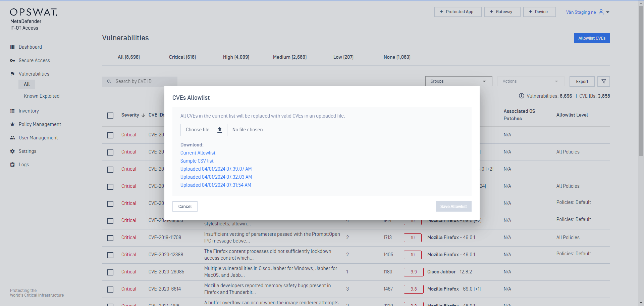The height and width of the screenshot is (306, 644).
Task: Check the row for CVE-2020-12388
Action: (x=110, y=255)
